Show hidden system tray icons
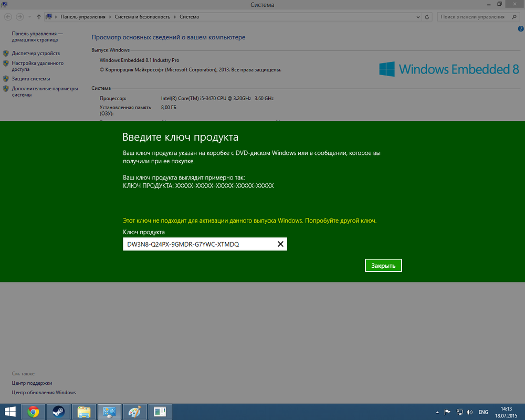 click(437, 412)
